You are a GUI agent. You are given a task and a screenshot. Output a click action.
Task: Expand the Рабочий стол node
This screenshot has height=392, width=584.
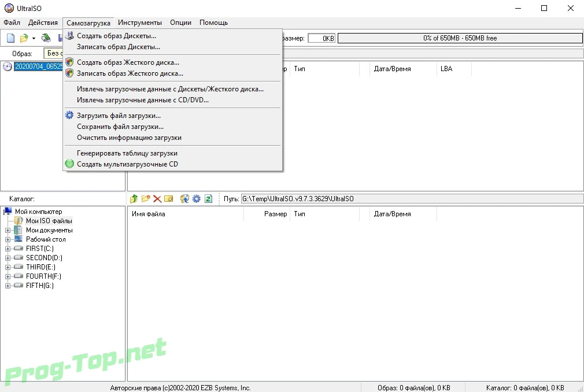click(x=8, y=240)
